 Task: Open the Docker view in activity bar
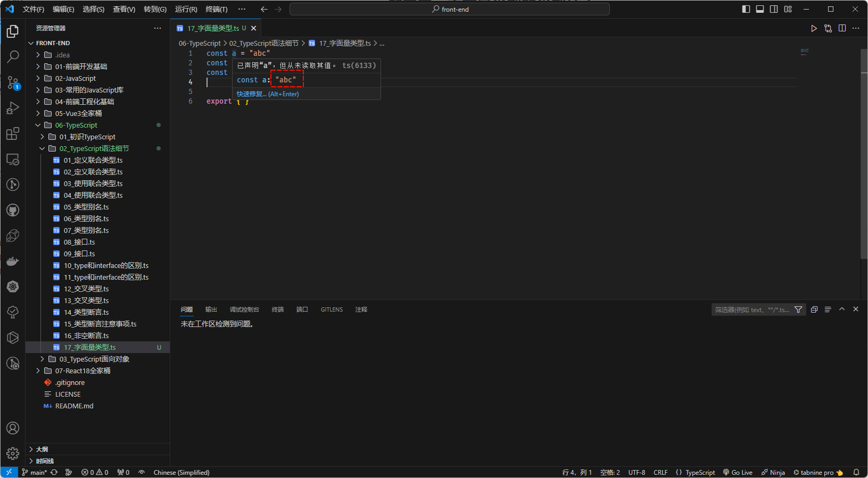point(13,261)
